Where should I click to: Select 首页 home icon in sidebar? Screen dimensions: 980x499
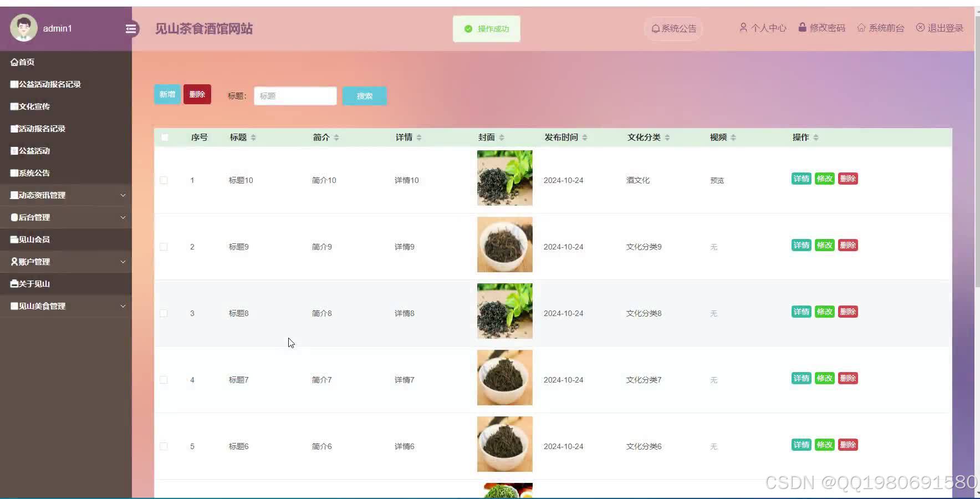click(x=13, y=62)
